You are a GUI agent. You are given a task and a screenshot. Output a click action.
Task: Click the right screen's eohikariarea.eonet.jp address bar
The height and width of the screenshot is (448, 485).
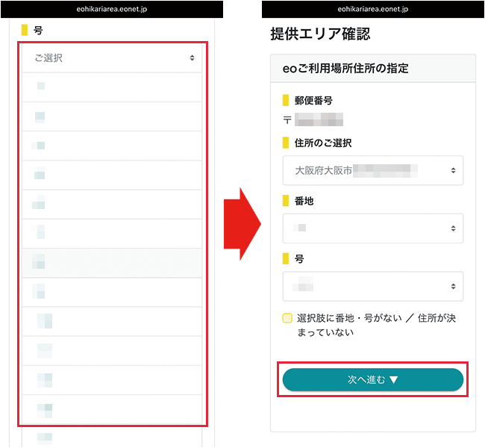click(x=372, y=9)
